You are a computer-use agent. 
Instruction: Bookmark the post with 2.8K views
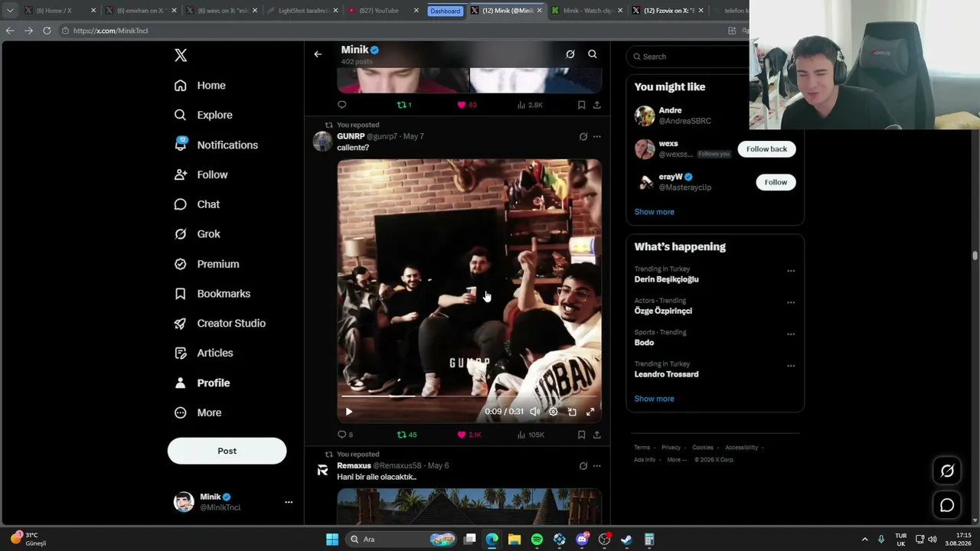click(582, 105)
